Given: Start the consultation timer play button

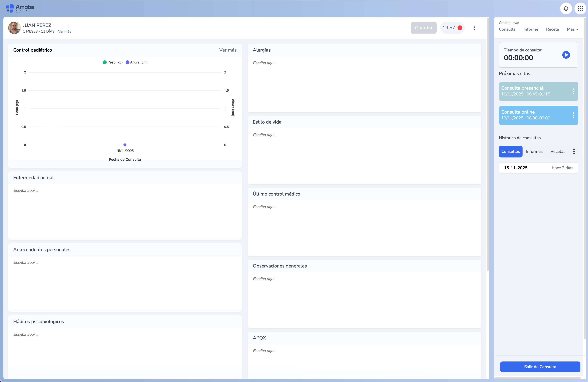Looking at the screenshot, I should click(x=566, y=55).
